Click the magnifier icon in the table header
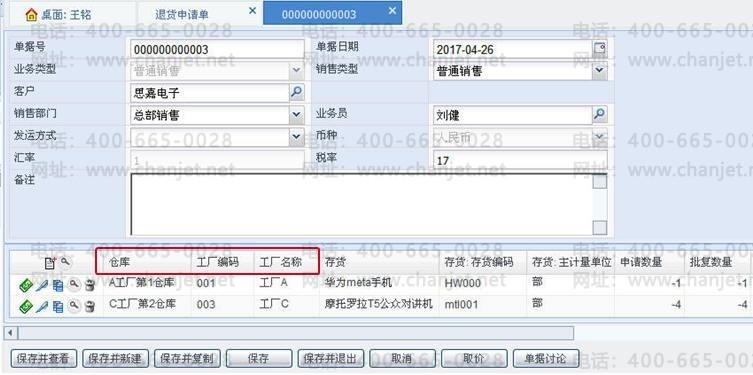This screenshot has height=375, width=753. (64, 262)
